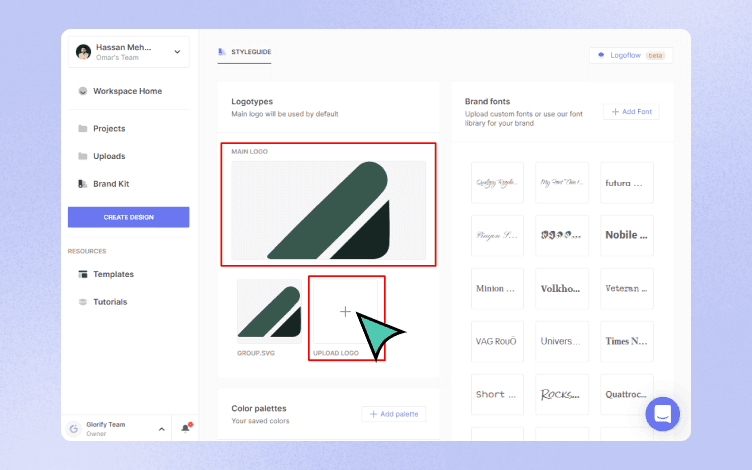Choose the Volkho... font card
Viewport: 752px width, 470px height.
pyautogui.click(x=562, y=289)
